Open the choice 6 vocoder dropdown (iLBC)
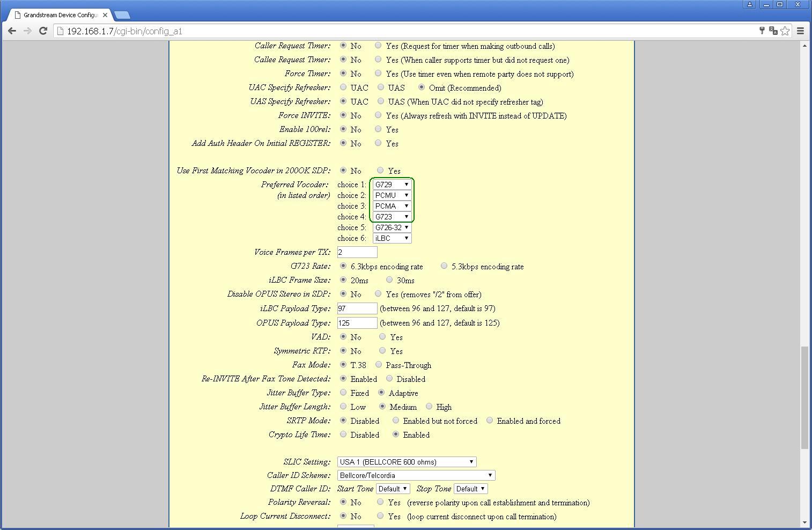Image resolution: width=812 pixels, height=530 pixels. pyautogui.click(x=392, y=238)
